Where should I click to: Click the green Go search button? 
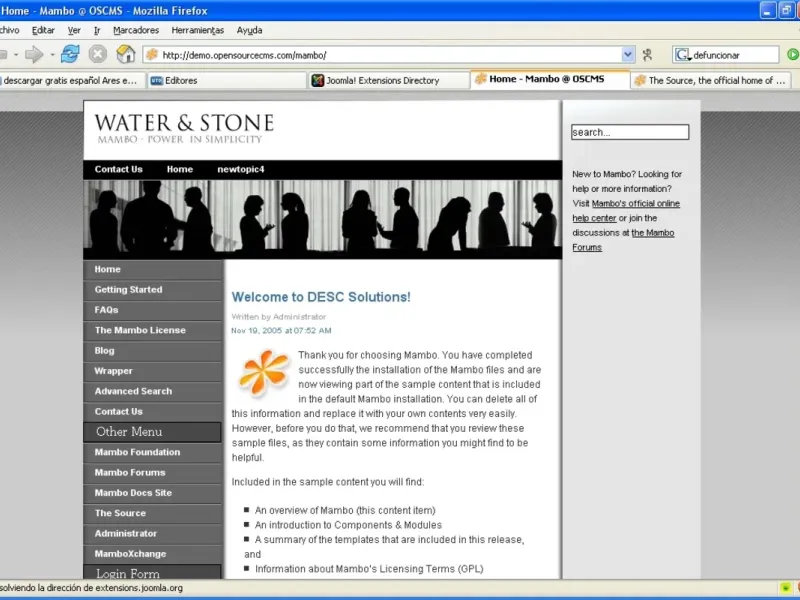point(793,55)
